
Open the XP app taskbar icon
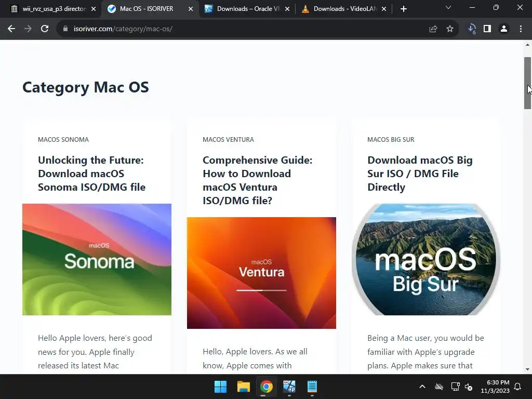[289, 387]
